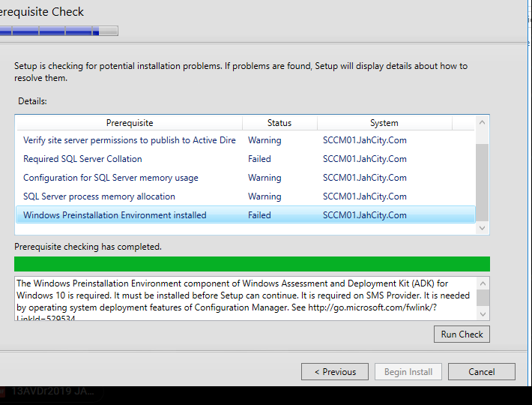
Task: Click the description box scroll down arrow
Action: (x=483, y=313)
